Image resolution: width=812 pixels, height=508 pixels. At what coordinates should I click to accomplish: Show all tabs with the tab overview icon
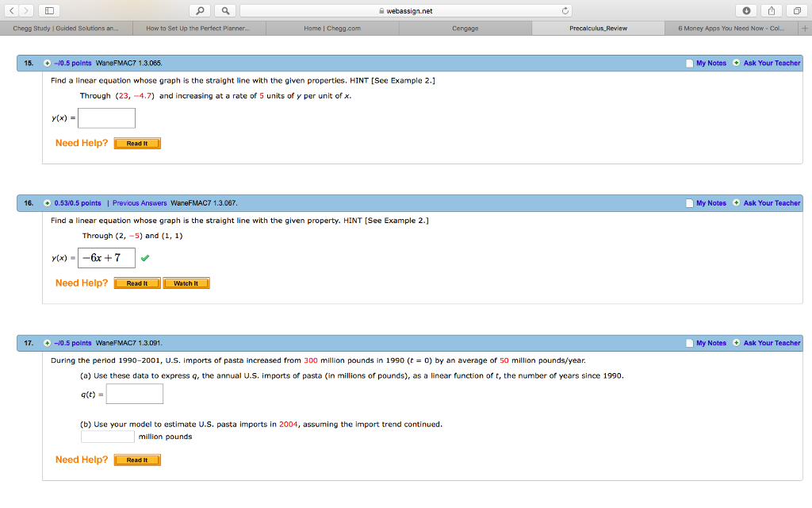[x=795, y=12]
